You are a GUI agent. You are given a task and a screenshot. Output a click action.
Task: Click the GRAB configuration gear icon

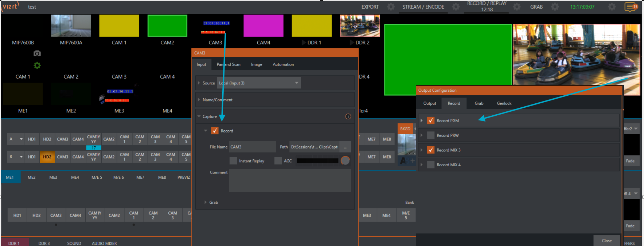pyautogui.click(x=555, y=7)
